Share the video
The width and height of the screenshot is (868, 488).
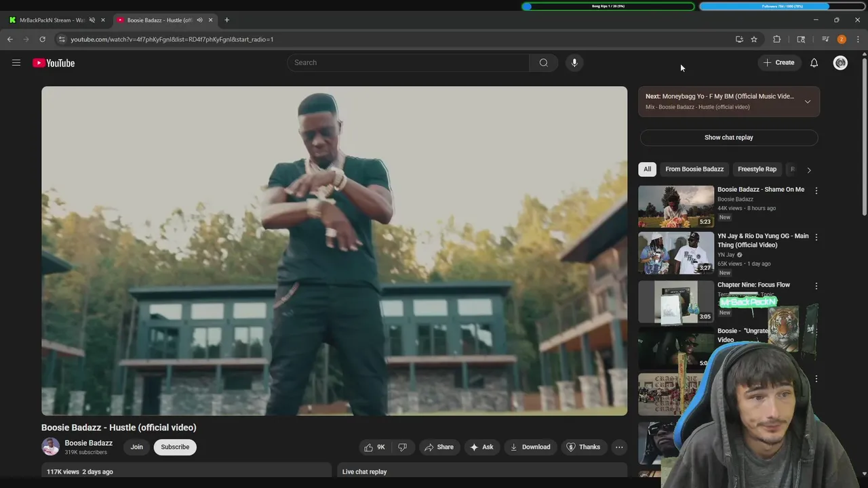pyautogui.click(x=439, y=447)
